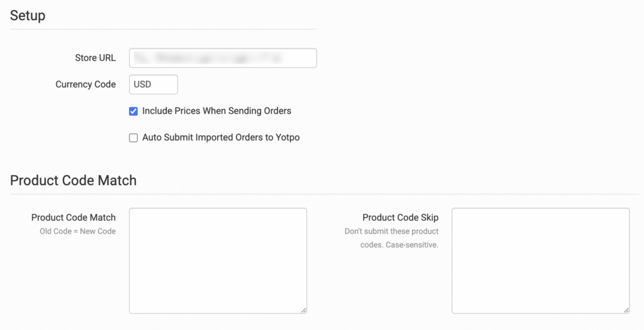Screen dimensions: 644x330
Task: Select the "Setup" section heading
Action: tap(28, 16)
